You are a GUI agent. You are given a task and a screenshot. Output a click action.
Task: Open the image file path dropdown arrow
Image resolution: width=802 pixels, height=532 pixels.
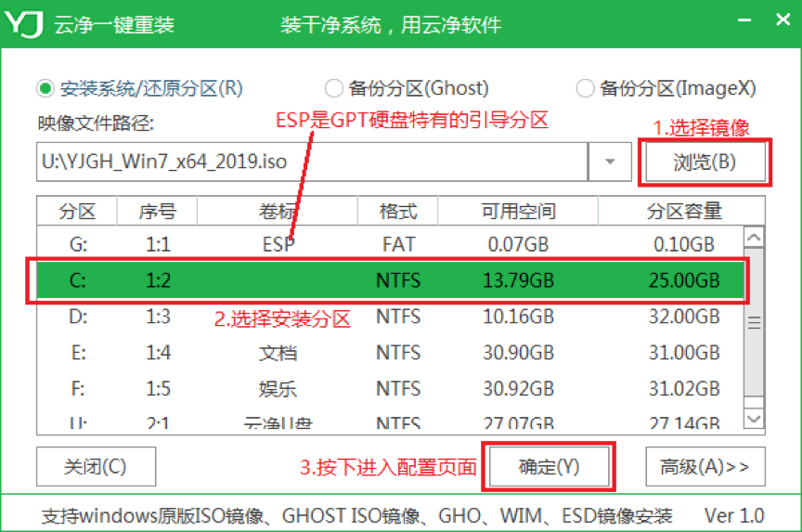coord(610,162)
